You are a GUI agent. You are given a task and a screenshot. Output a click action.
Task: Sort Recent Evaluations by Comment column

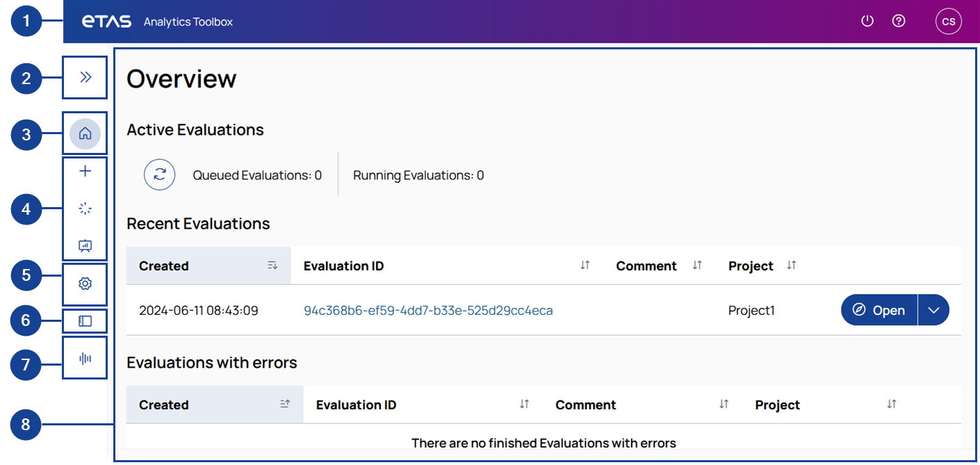697,266
